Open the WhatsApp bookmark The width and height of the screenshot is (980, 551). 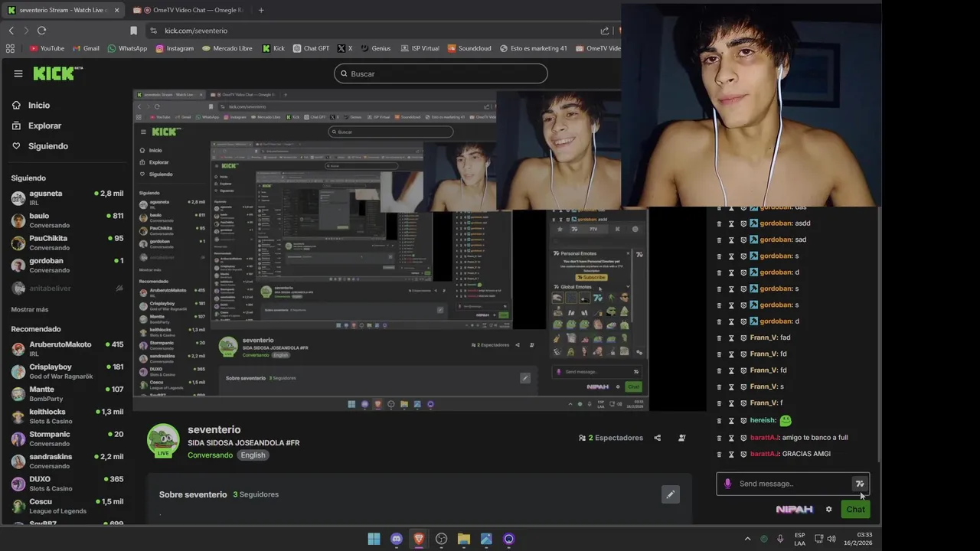pyautogui.click(x=127, y=48)
